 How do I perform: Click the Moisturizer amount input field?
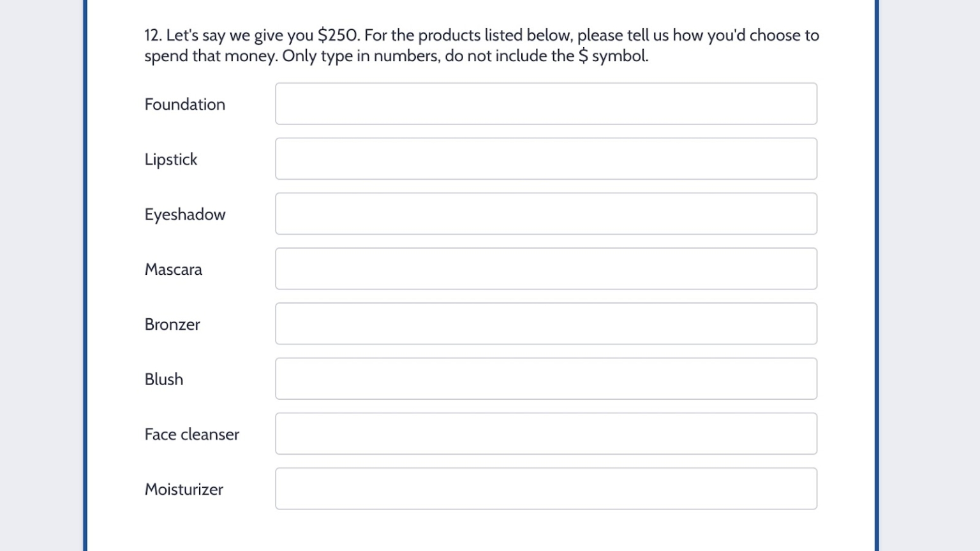click(546, 489)
